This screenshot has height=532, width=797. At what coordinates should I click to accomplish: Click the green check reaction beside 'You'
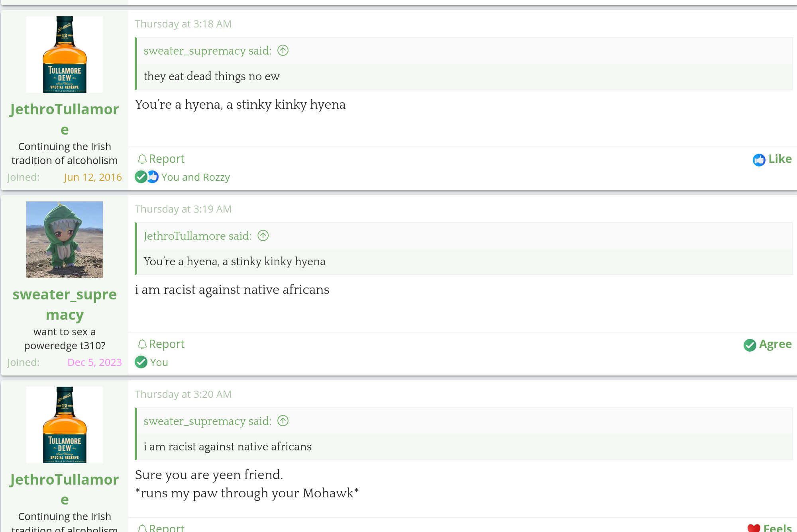[x=141, y=362]
